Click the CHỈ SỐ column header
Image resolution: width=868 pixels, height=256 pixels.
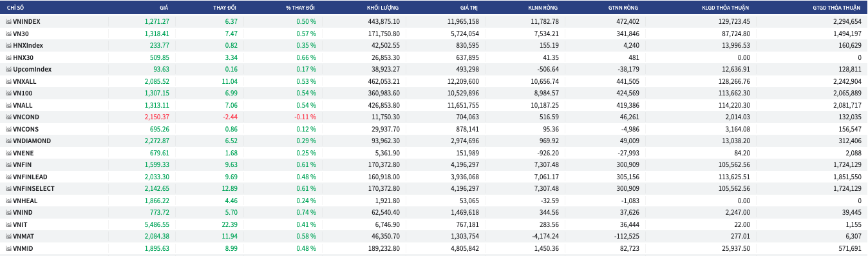tap(15, 7)
